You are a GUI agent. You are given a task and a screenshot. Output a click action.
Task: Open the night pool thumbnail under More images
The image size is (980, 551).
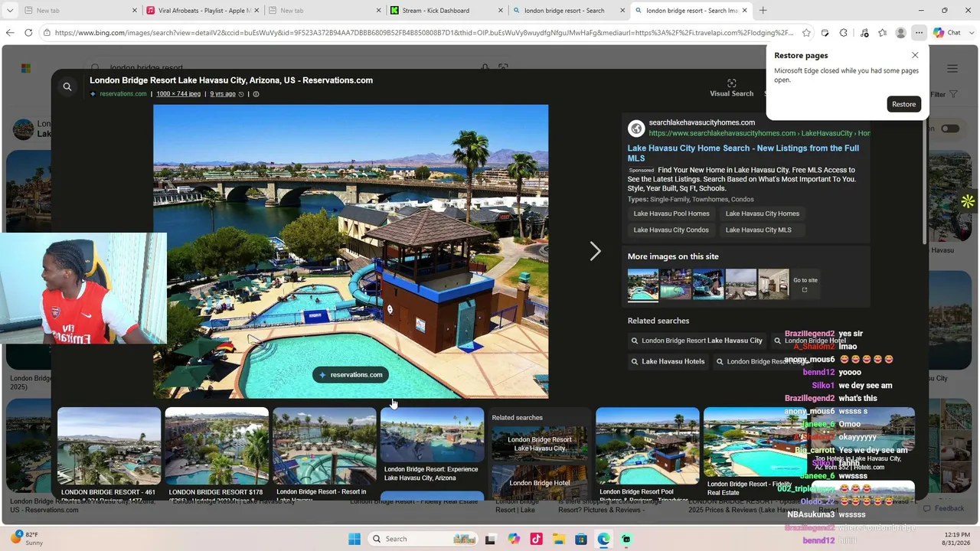675,284
